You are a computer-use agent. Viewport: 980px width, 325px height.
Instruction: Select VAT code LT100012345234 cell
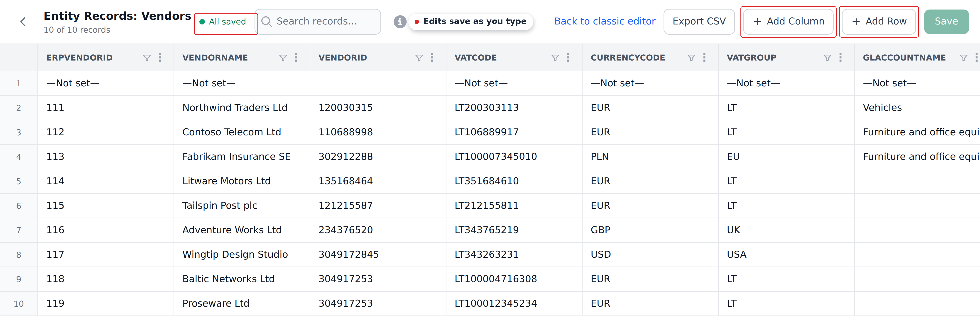(514, 303)
